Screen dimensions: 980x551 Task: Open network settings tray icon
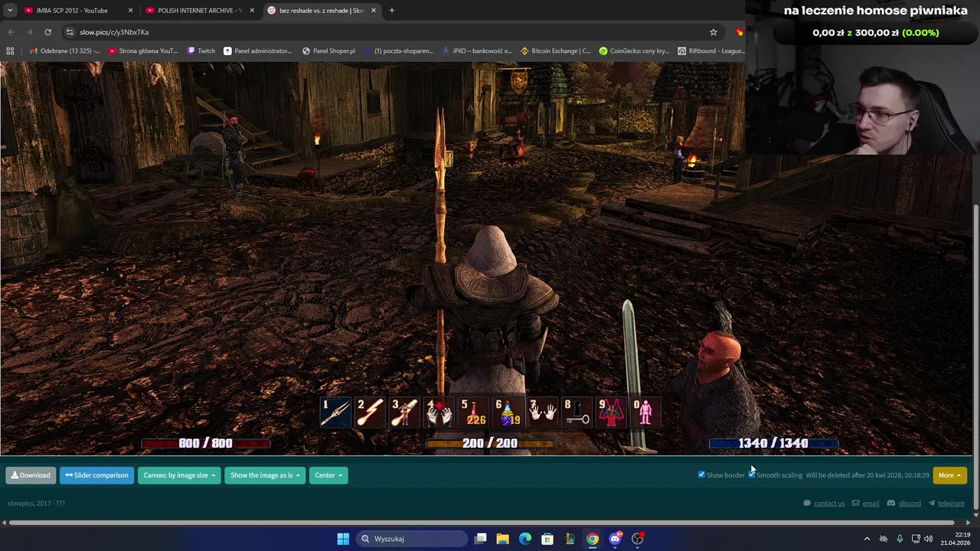[x=916, y=539]
